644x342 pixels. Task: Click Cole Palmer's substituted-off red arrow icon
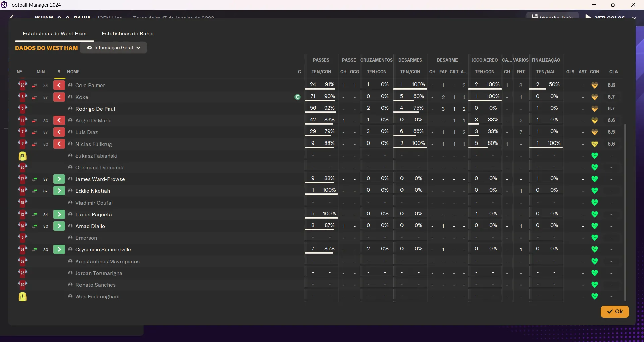click(x=59, y=85)
